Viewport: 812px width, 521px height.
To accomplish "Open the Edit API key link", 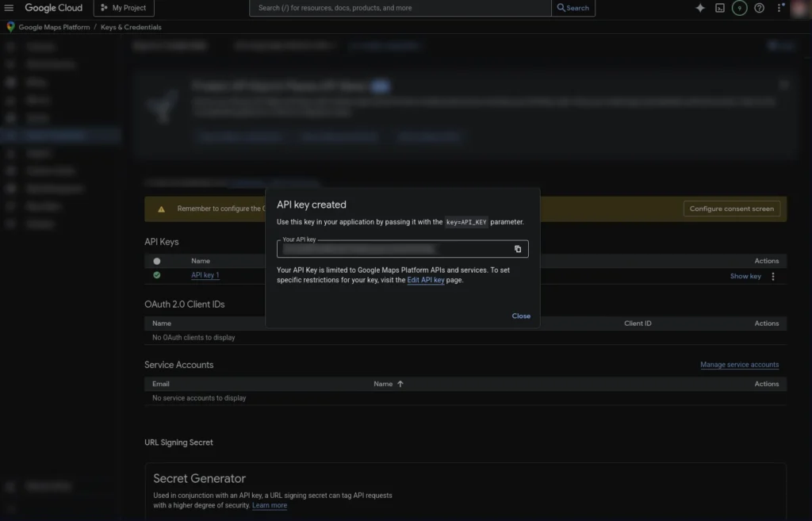I will click(x=425, y=280).
